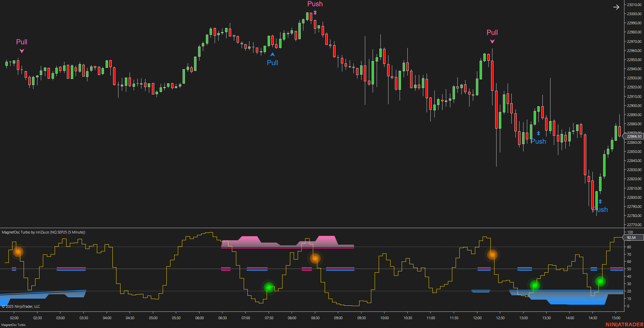Click the blue Push marker at lower right candles
The image size is (644, 328).
coord(600,201)
